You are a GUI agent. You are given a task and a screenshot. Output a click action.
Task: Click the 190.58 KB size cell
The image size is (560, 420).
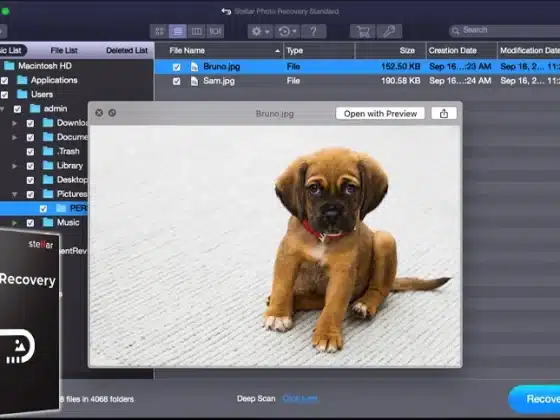click(x=400, y=81)
